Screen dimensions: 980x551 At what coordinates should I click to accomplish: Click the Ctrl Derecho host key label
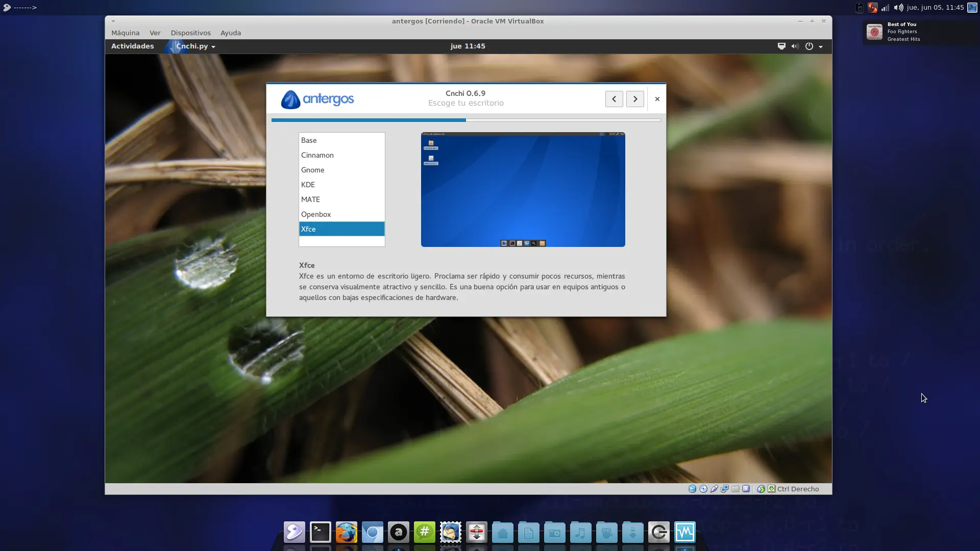[x=798, y=489]
